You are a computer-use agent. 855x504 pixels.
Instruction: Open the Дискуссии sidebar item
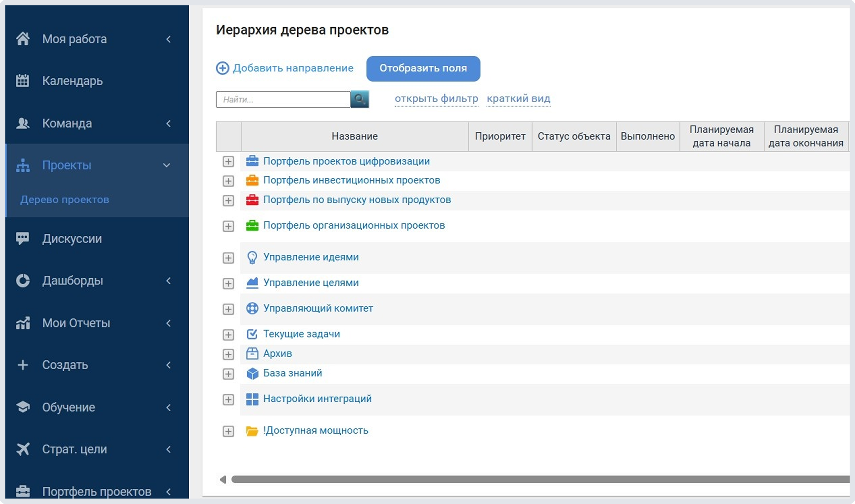[x=72, y=239]
